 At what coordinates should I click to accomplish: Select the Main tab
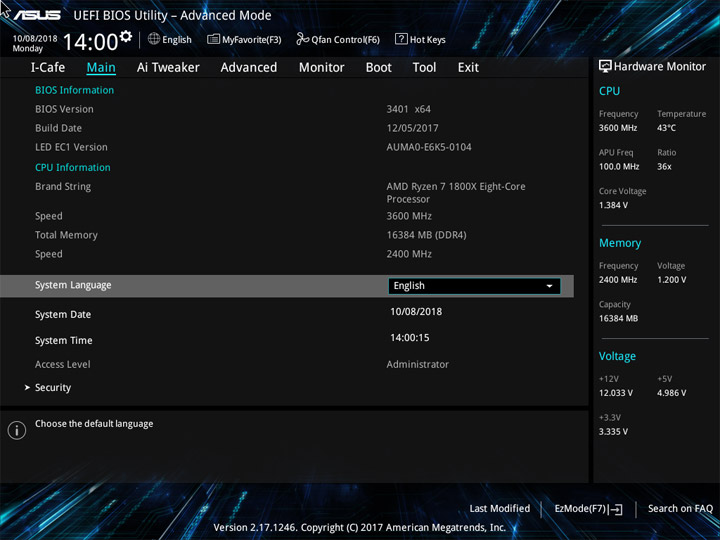tap(101, 68)
